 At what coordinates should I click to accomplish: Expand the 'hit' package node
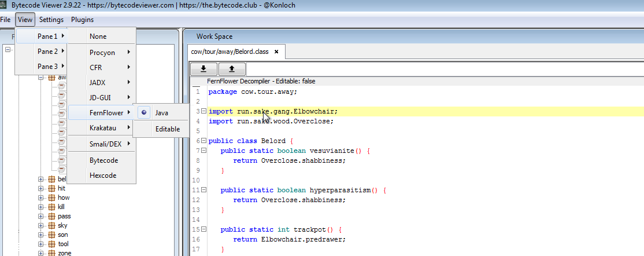[x=40, y=188]
